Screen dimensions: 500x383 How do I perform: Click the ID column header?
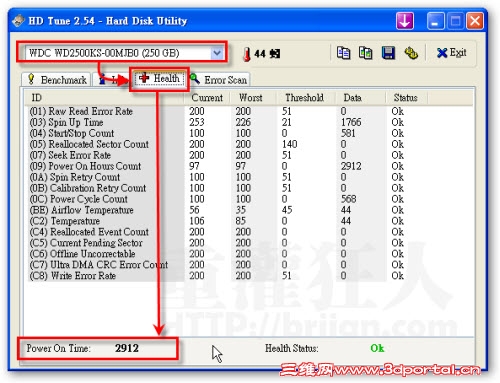tap(104, 98)
